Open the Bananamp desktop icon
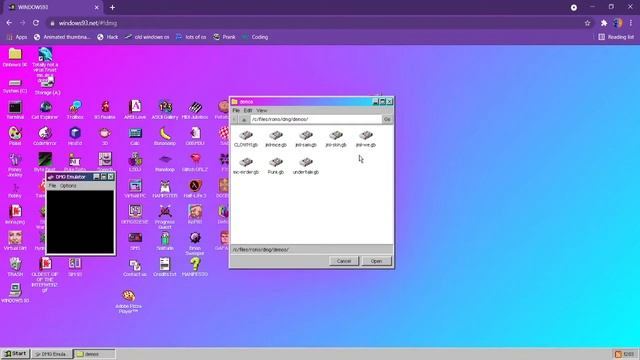 point(165,136)
